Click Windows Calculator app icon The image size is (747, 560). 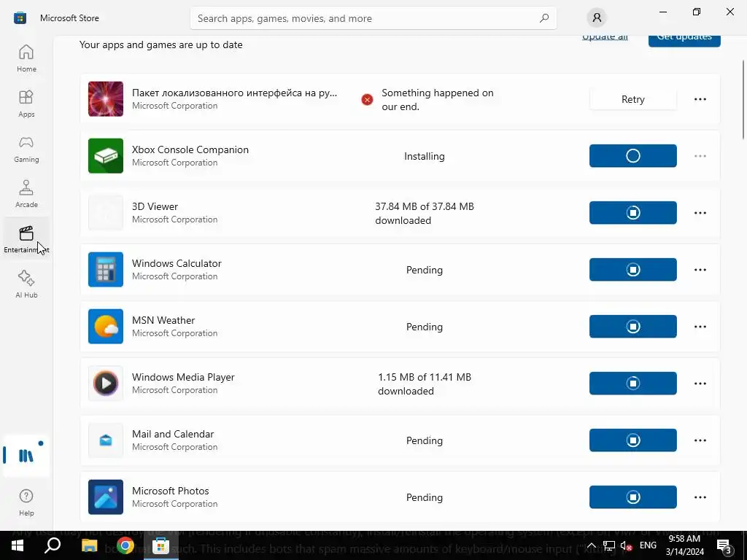coord(106,270)
